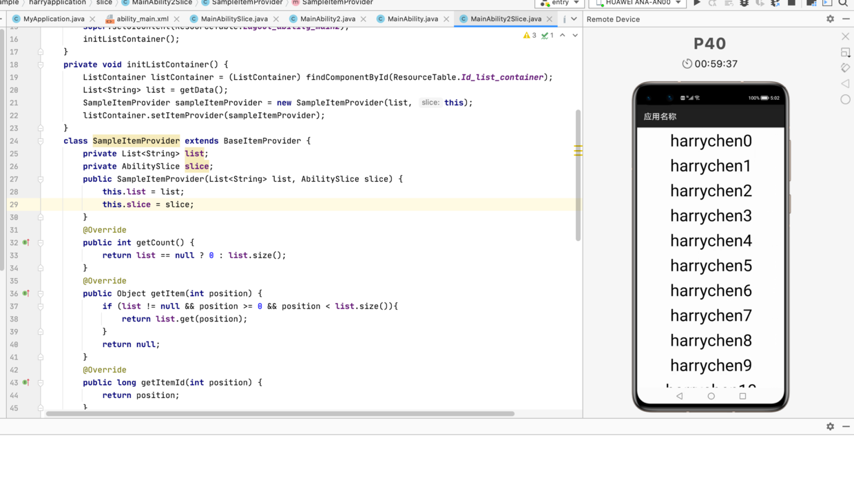Viewport: 854px width, 504px height.
Task: Click override gutter icon beside getItem
Action: [x=26, y=293]
